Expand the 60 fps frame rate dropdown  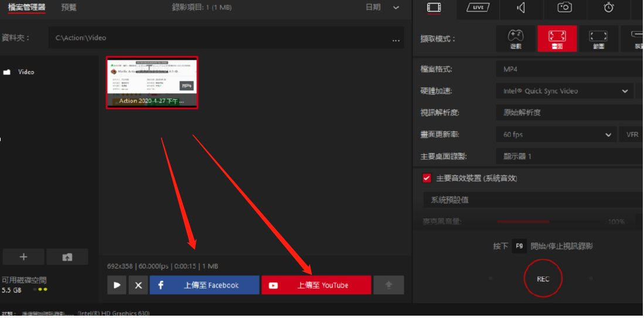coord(556,135)
